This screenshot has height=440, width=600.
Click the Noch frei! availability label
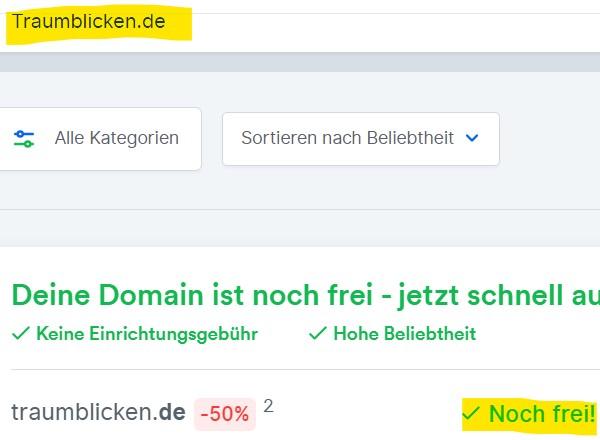tap(542, 414)
